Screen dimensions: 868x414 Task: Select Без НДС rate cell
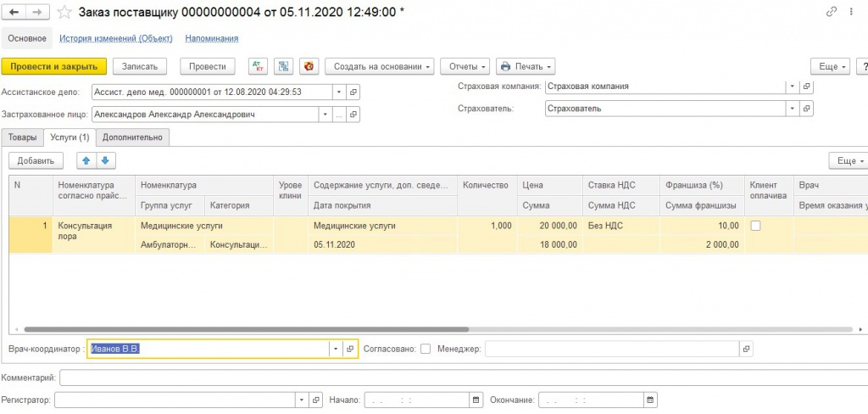point(621,226)
